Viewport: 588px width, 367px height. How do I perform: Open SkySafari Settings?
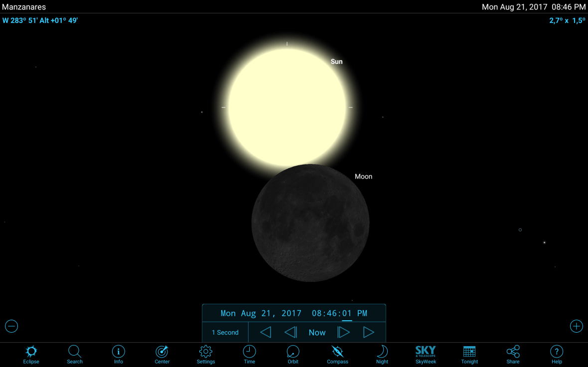pyautogui.click(x=205, y=354)
